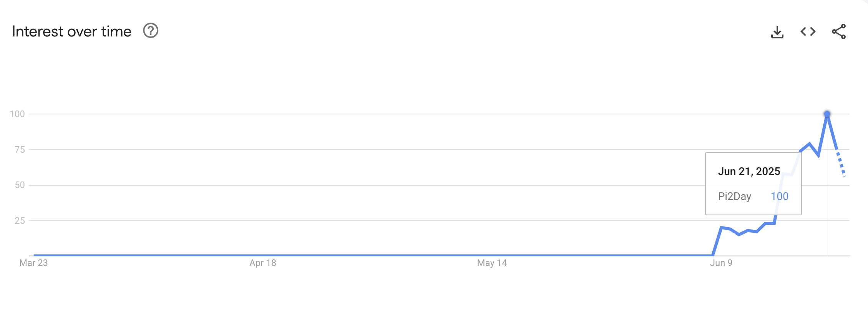Screen dimensions: 868x312
Task: Click the 75 value on y-axis
Action: 20,150
